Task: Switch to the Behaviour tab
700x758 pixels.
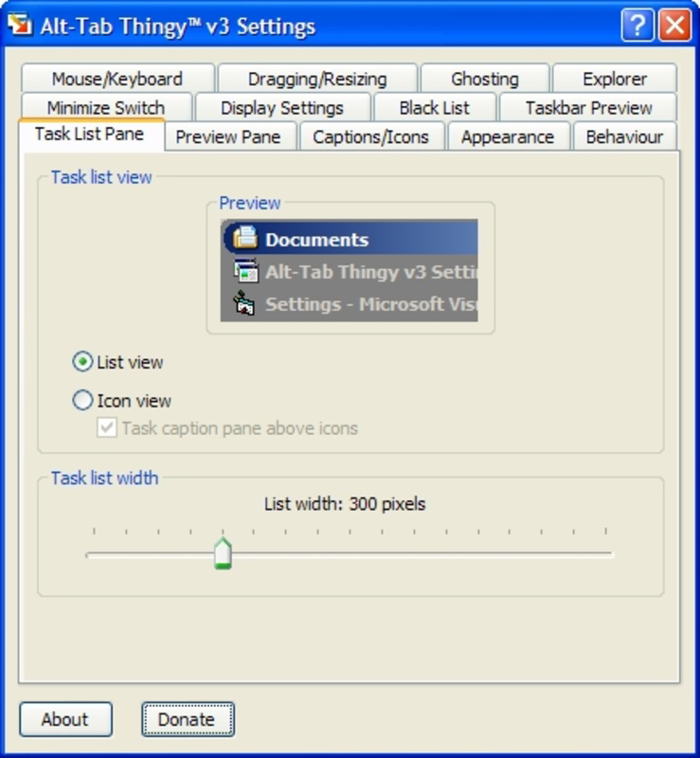Action: pyautogui.click(x=624, y=136)
